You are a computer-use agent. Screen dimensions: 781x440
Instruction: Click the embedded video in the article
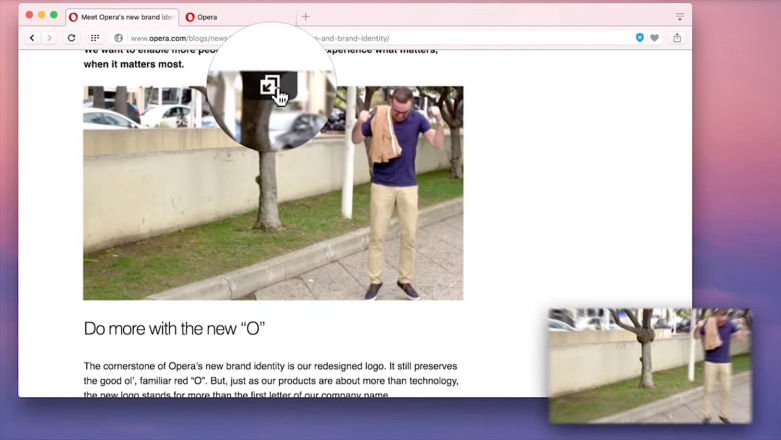273,193
